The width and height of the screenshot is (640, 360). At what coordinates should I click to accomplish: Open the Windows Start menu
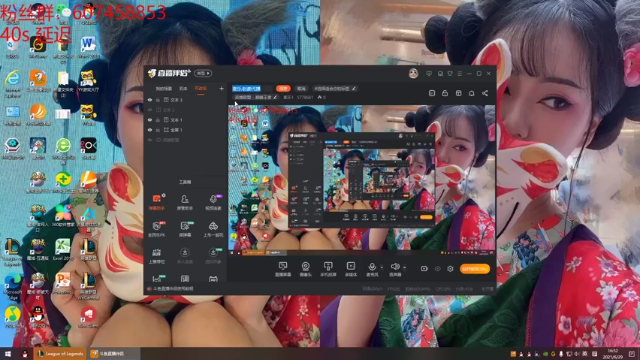7,354
